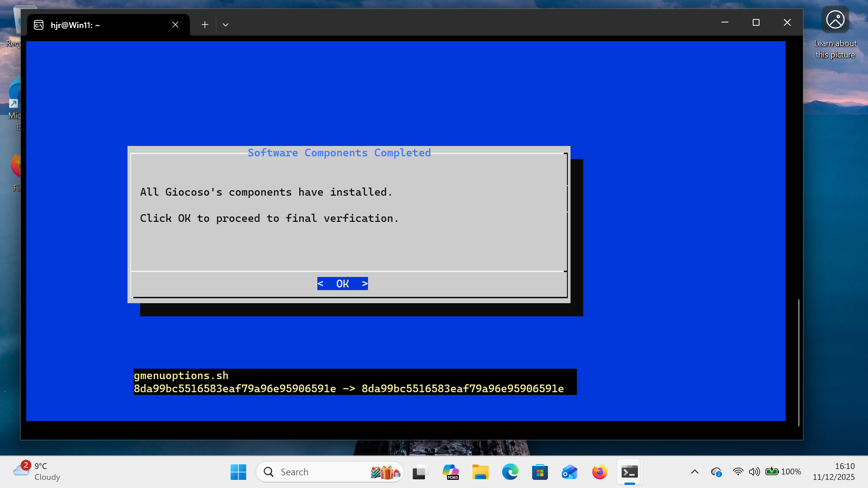Launch Outlook from the taskbar
This screenshot has width=868, height=488.
pyautogui.click(x=569, y=472)
